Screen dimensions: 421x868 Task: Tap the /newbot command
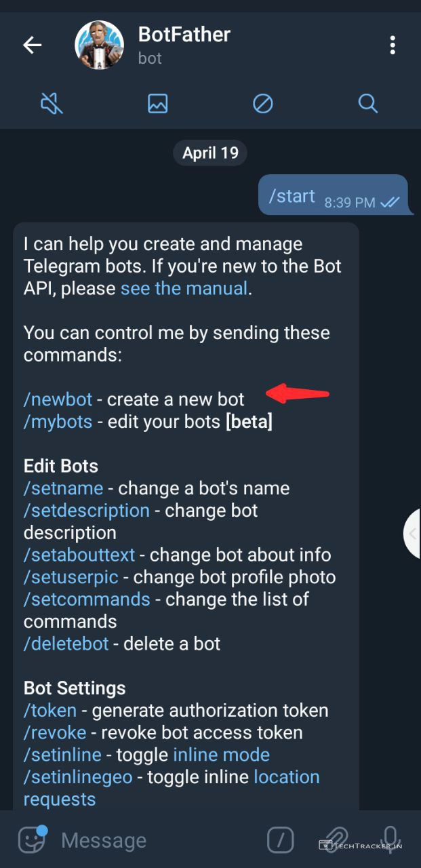[58, 399]
